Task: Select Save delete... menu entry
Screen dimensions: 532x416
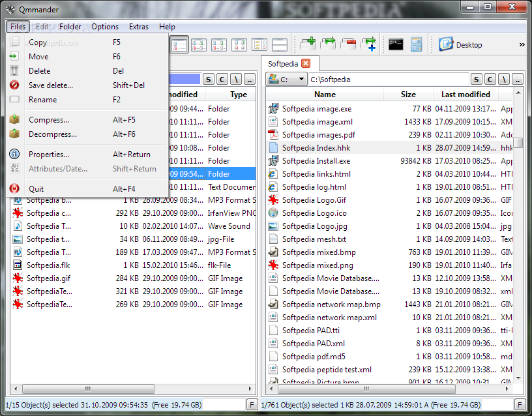Action: 87,85
